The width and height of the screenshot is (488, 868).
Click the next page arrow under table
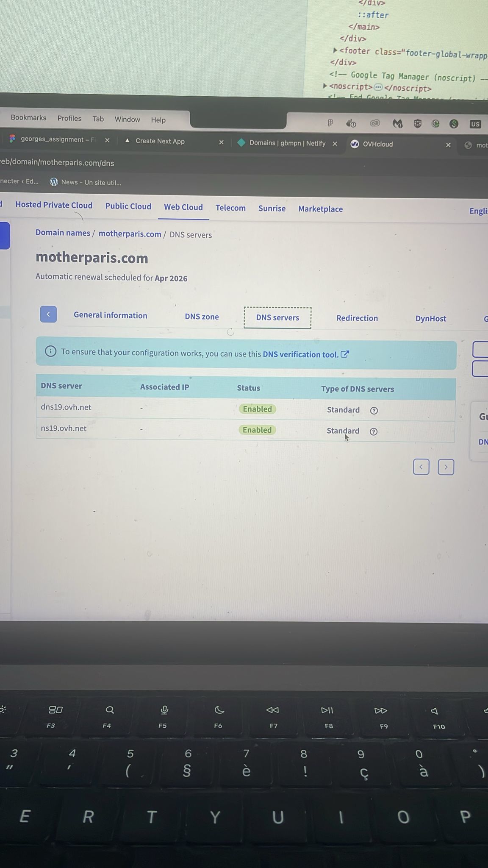pos(446,467)
